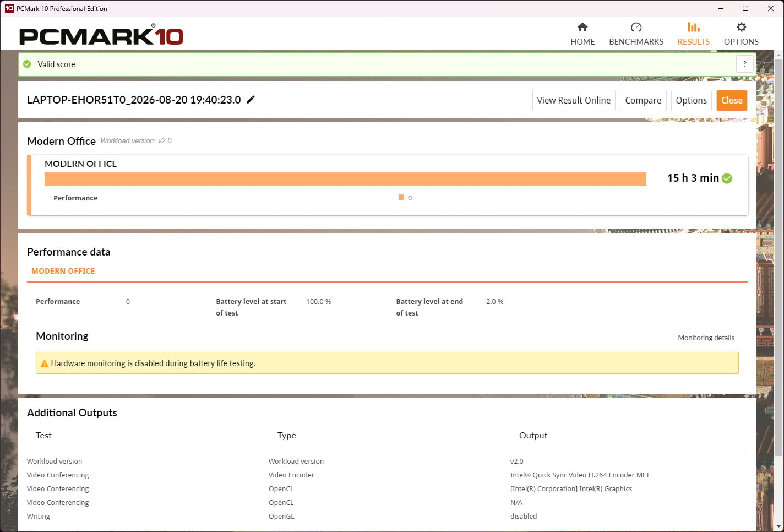Click the Workload version: v2.0 label
The width and height of the screenshot is (784, 532).
tap(136, 140)
